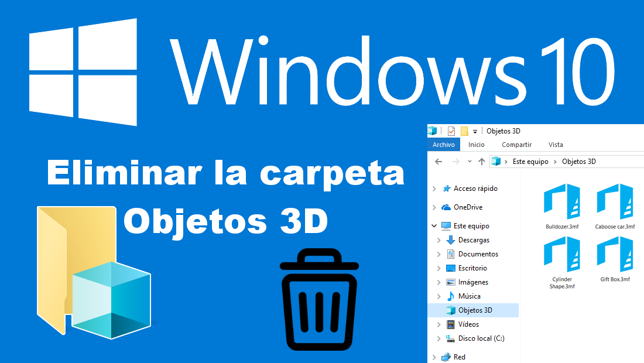Click the Imágenes picture icon
Screen dimensions: 644x363
click(x=451, y=282)
